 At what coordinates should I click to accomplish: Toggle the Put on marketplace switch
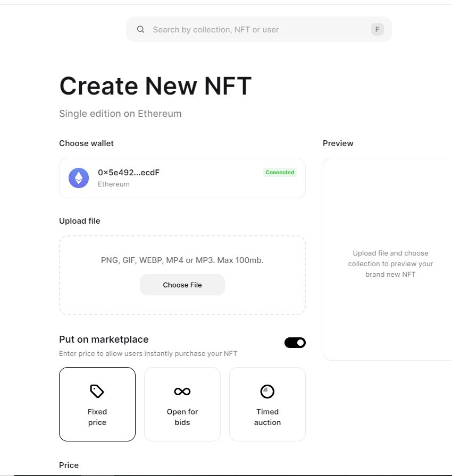[295, 343]
